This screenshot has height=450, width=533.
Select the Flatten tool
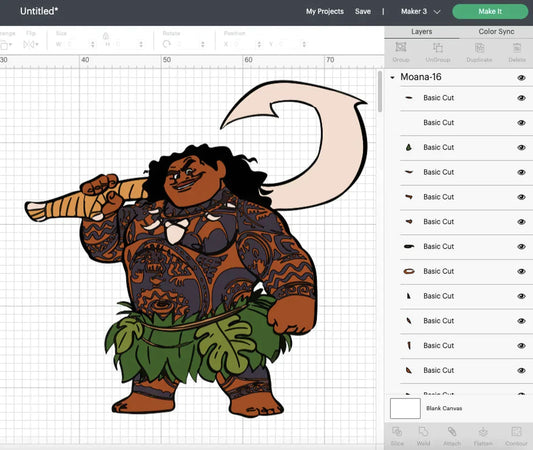click(x=483, y=432)
